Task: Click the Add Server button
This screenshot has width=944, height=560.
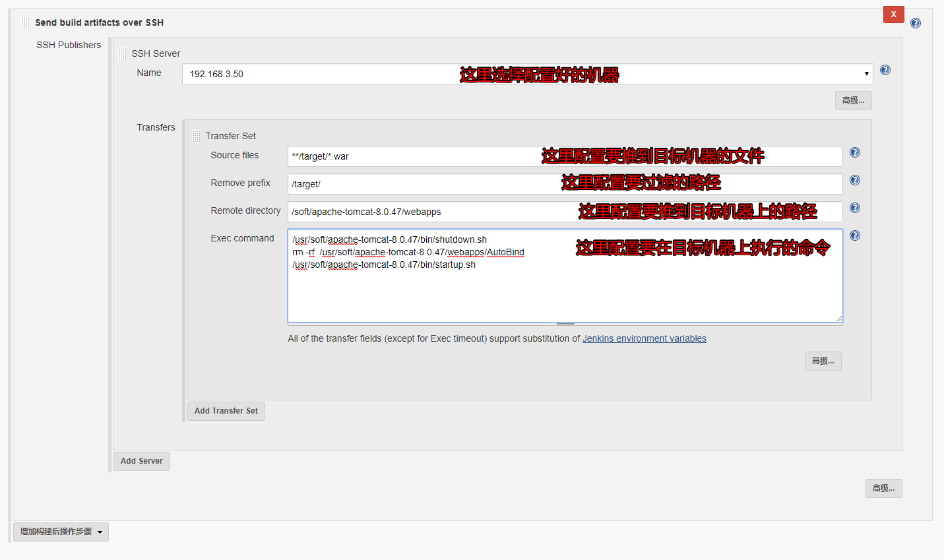Action: (x=142, y=461)
